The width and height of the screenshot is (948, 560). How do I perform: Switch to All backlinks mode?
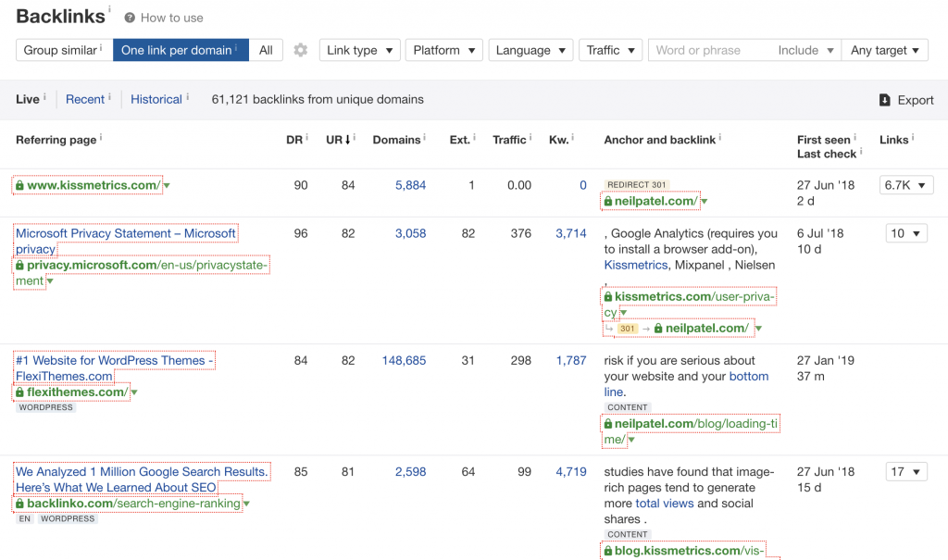[x=266, y=50]
